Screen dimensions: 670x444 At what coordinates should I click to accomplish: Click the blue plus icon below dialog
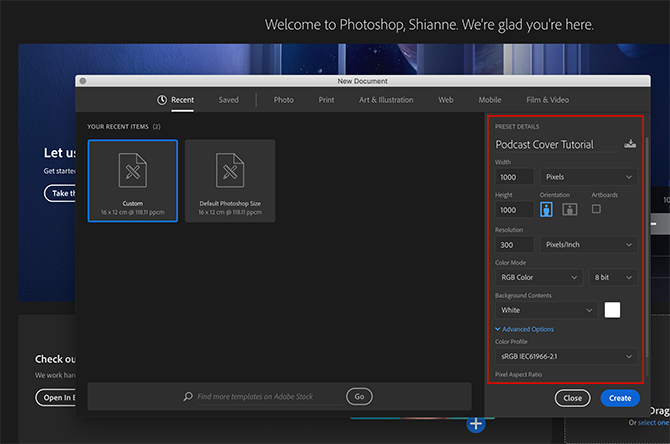tap(476, 424)
